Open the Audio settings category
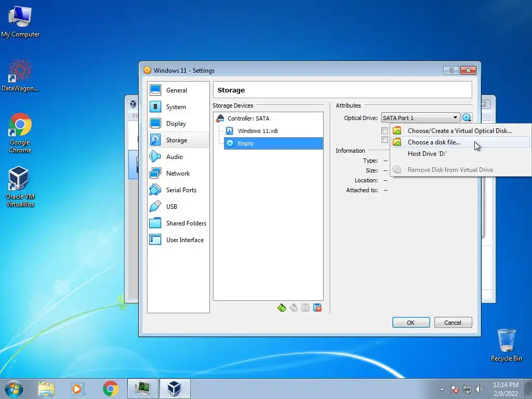Viewport: 532px width, 399px height. [178, 157]
